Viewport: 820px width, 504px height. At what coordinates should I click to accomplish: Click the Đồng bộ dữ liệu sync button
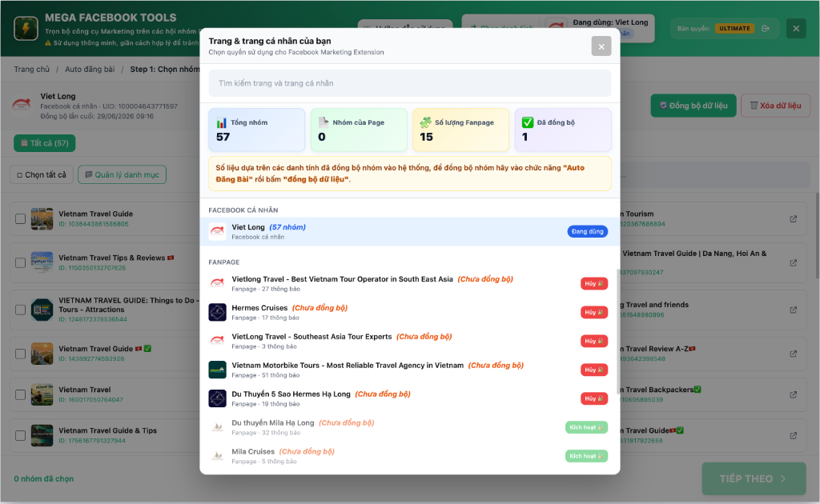[x=693, y=106]
